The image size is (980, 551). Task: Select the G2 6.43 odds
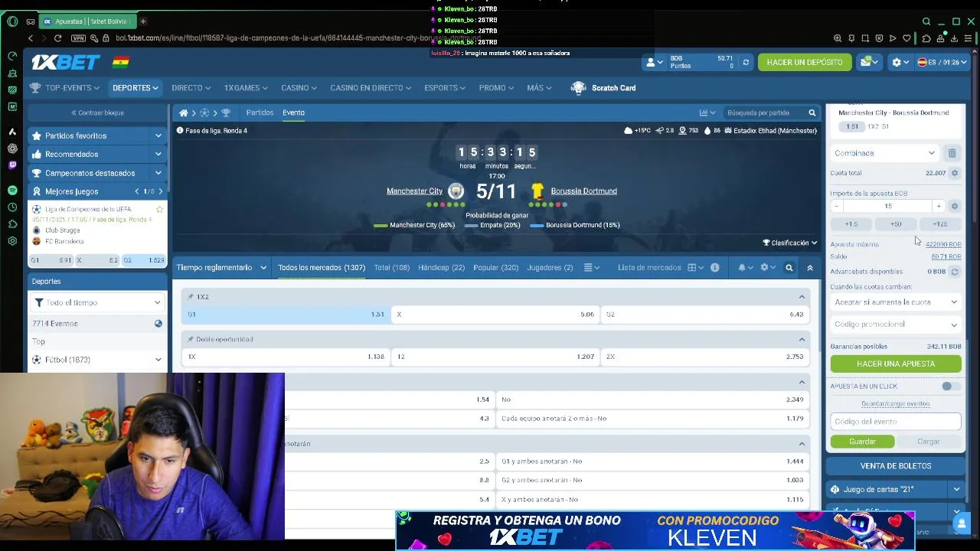coord(705,315)
